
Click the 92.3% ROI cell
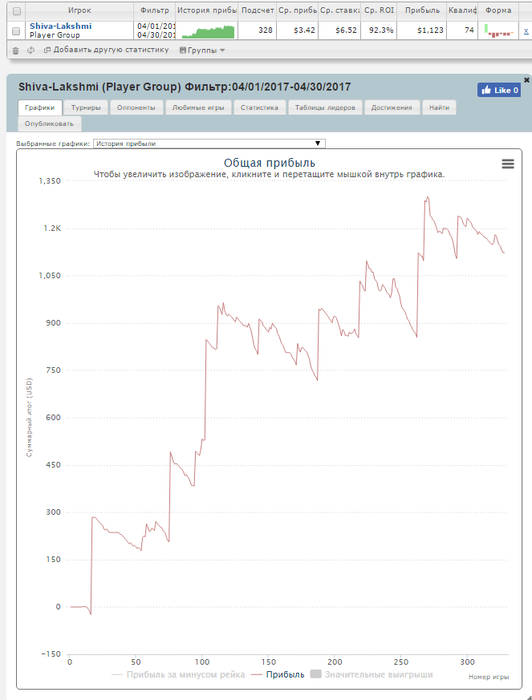click(378, 31)
